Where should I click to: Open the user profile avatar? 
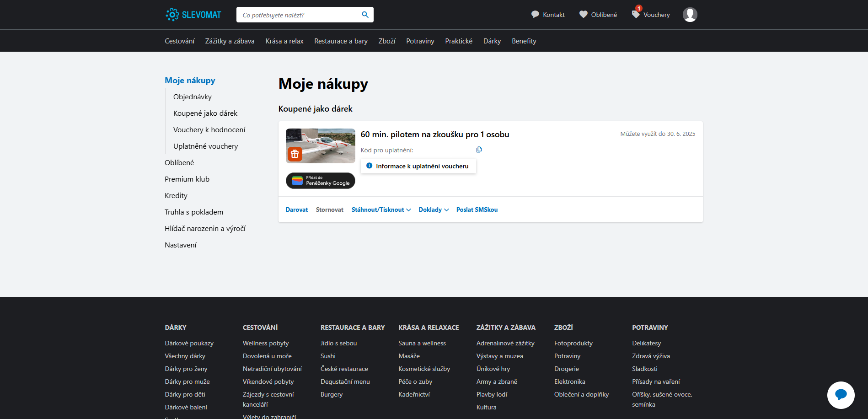coord(690,15)
